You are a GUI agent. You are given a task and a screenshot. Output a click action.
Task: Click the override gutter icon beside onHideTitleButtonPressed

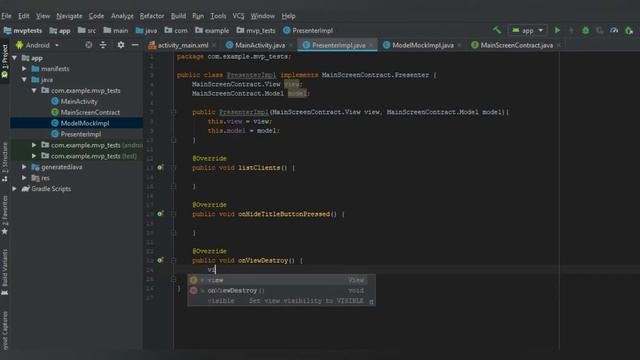[x=160, y=213]
